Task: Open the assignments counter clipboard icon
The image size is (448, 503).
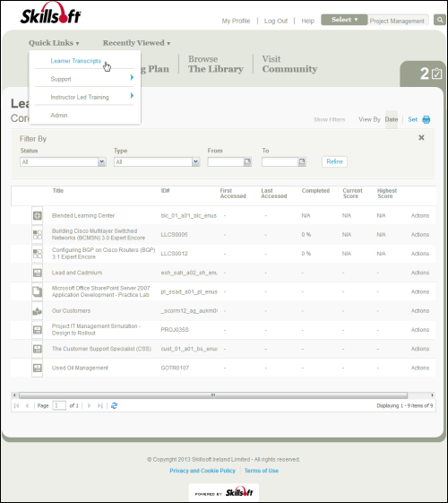Action: [x=436, y=74]
